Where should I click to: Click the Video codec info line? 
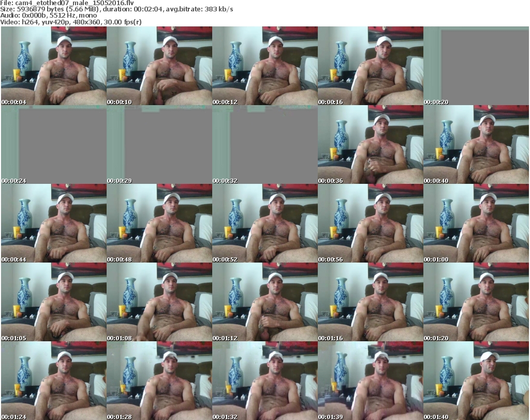(70, 22)
